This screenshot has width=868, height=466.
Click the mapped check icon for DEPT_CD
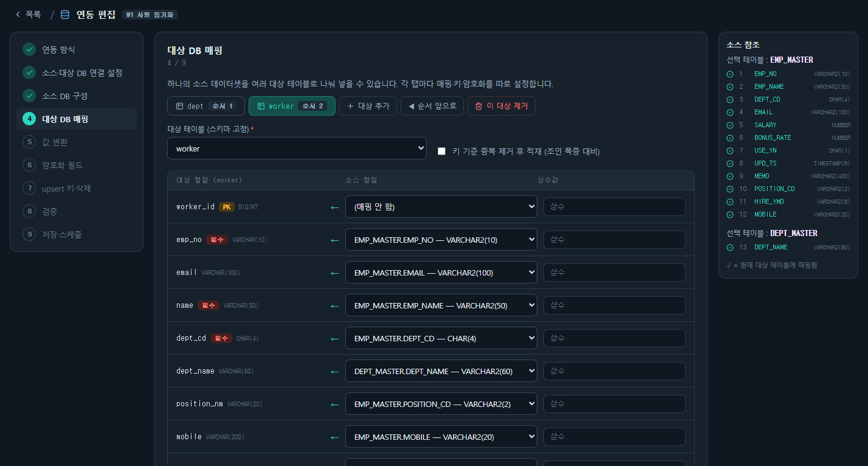tap(730, 99)
